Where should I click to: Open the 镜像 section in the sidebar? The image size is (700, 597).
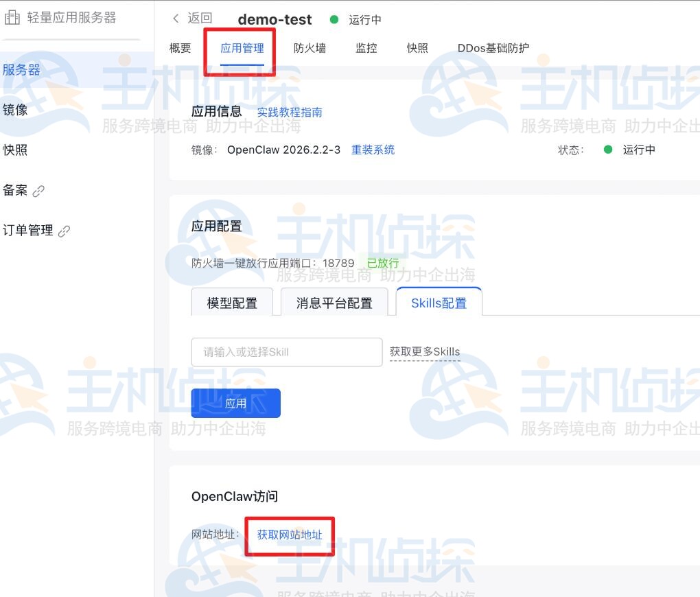[x=16, y=109]
